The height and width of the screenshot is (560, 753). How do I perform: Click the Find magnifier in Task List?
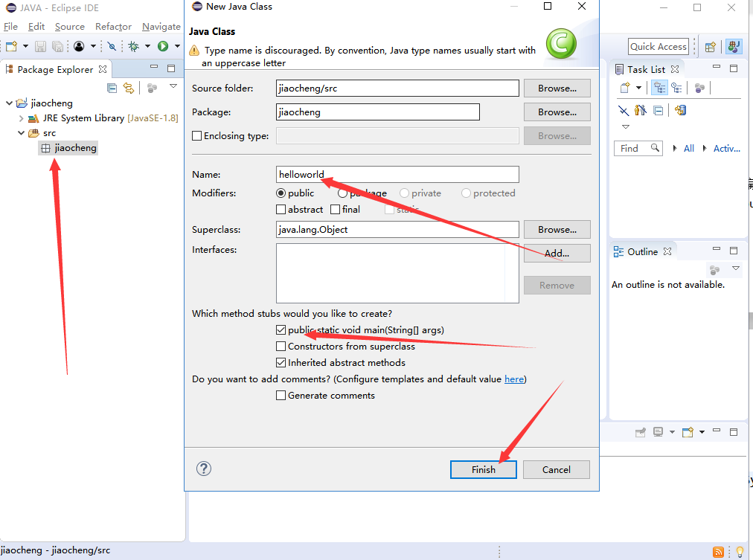(655, 148)
